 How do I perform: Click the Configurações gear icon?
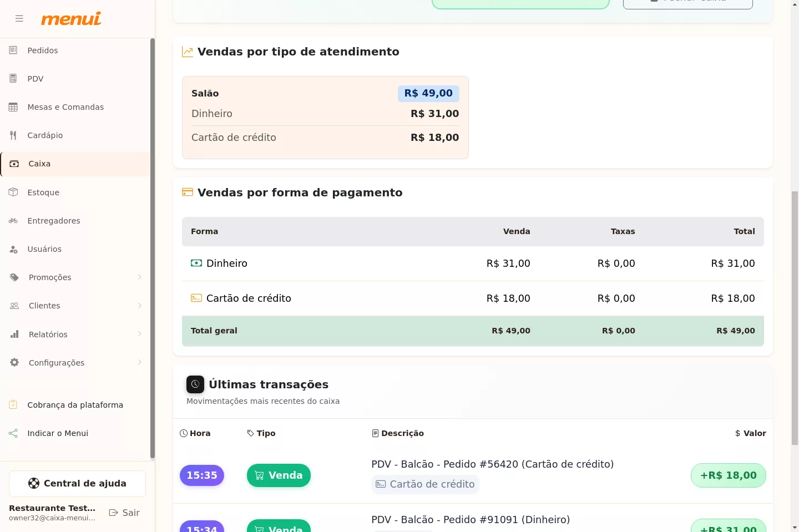tap(14, 362)
